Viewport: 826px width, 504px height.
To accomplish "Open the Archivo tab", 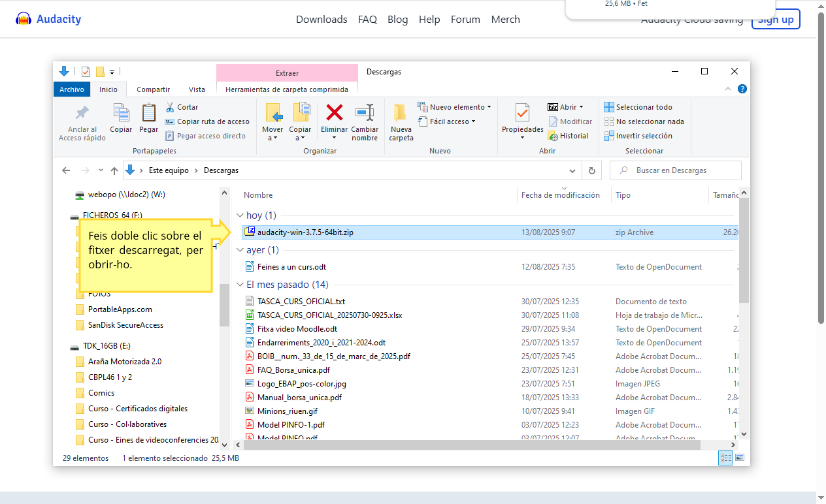I will click(x=72, y=89).
